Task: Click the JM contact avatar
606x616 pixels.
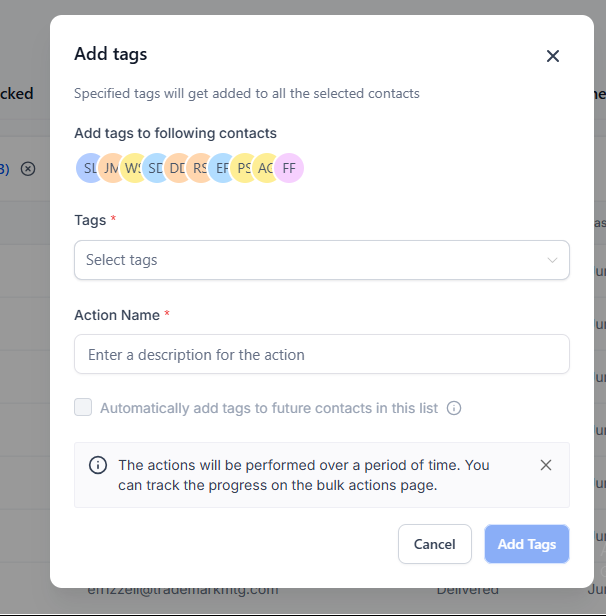Action: point(110,168)
